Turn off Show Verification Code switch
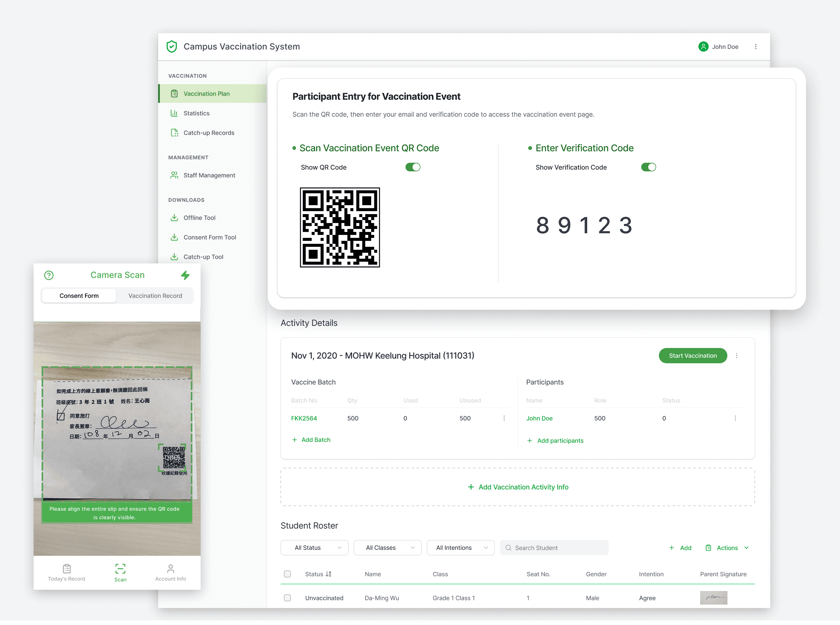The width and height of the screenshot is (840, 625). [x=648, y=167]
